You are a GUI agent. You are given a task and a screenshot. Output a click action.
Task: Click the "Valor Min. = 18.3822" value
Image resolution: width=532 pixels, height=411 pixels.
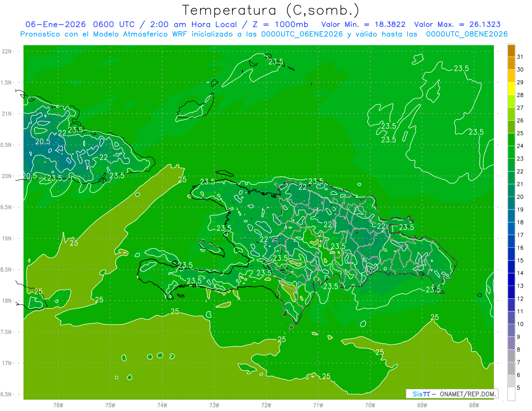(x=364, y=24)
